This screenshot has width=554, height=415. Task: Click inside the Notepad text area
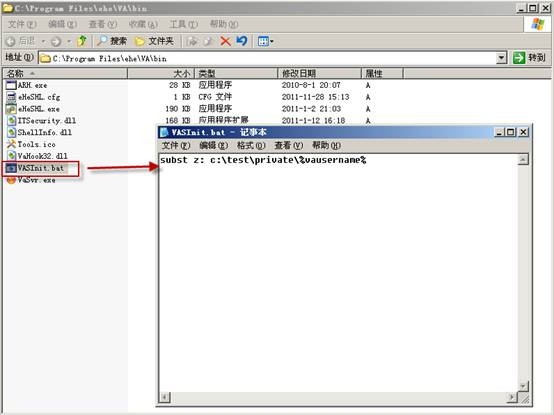coord(338,273)
